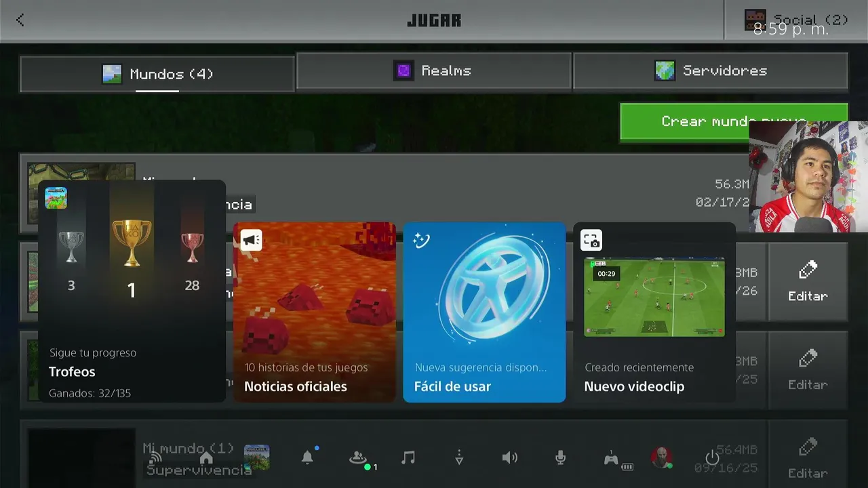Click 'Creado recientemente' label

(639, 367)
